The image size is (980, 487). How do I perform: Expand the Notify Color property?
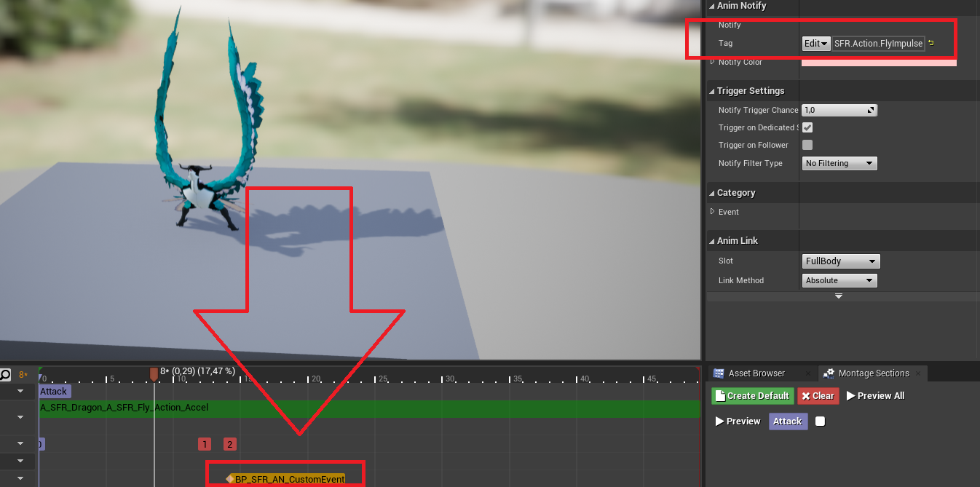pos(713,62)
